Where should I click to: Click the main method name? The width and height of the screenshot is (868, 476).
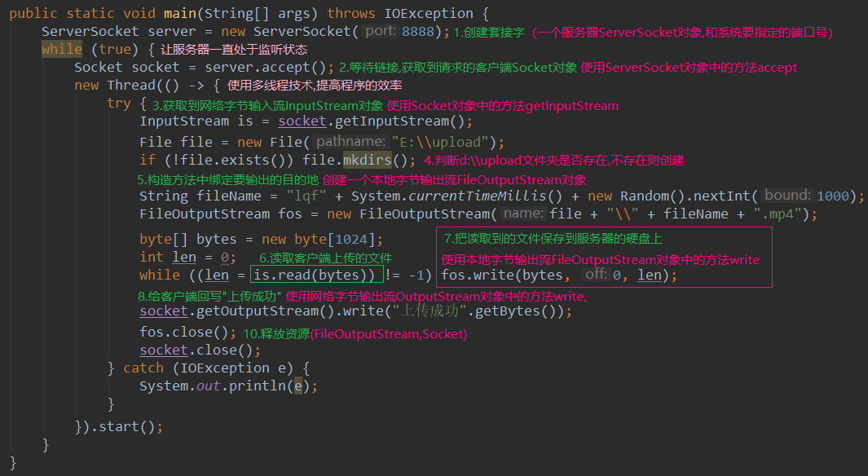click(x=180, y=13)
